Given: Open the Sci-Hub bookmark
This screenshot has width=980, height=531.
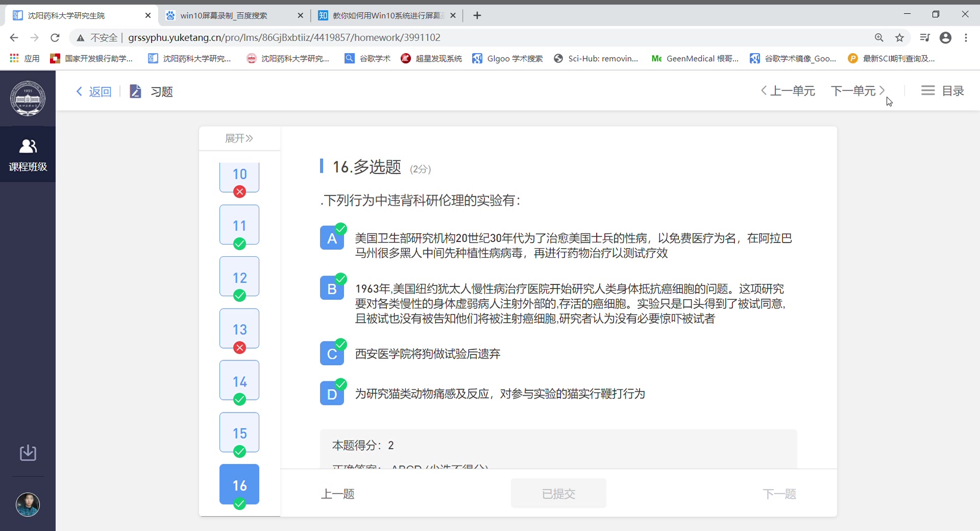Looking at the screenshot, I should click(596, 59).
